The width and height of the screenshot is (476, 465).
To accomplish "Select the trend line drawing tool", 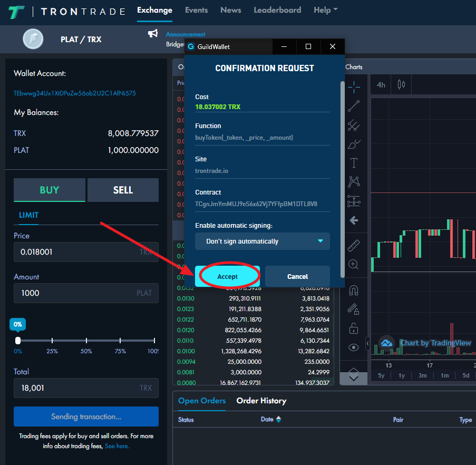I will pos(354,106).
